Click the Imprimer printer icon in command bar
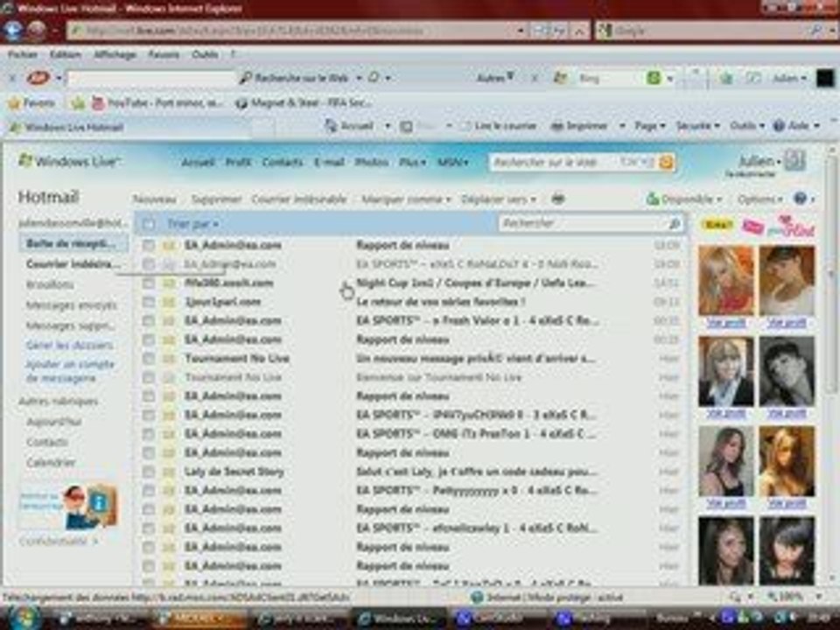The height and width of the screenshot is (630, 840). 557,126
